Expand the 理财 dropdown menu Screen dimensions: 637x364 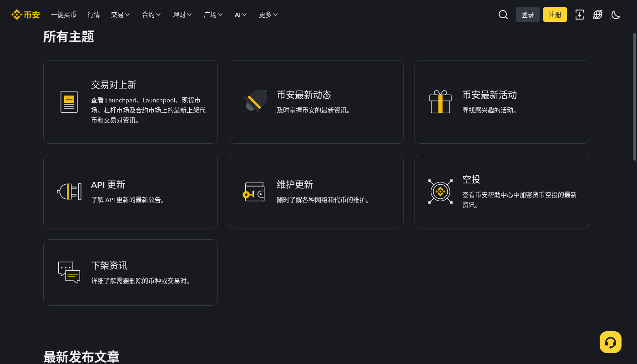182,15
